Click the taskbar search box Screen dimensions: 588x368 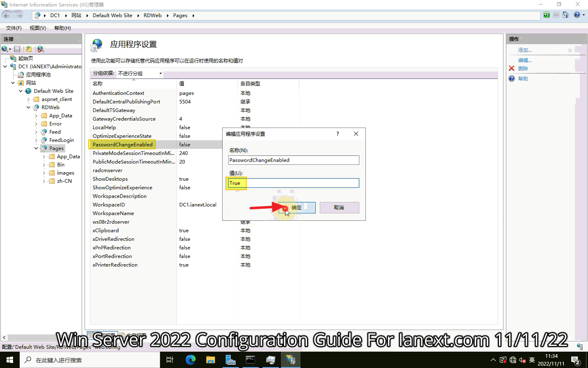pos(90,360)
